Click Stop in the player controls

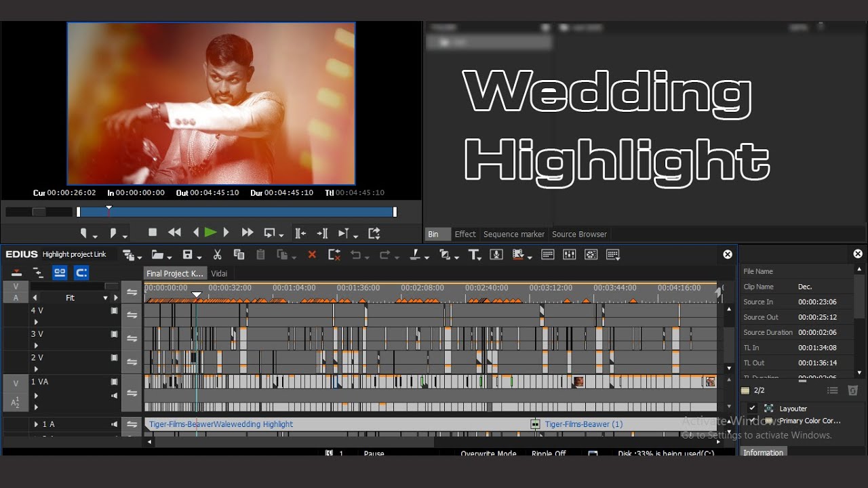pos(153,232)
